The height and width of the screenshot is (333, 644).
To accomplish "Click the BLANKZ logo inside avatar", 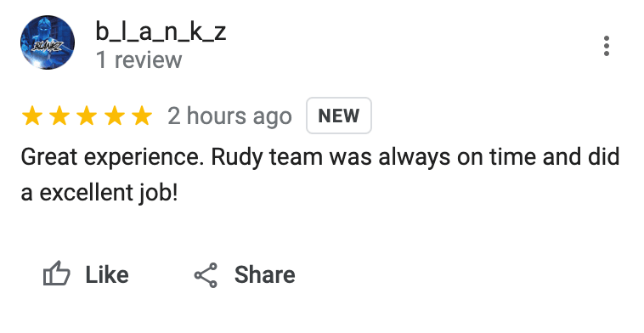I will pos(47,46).
